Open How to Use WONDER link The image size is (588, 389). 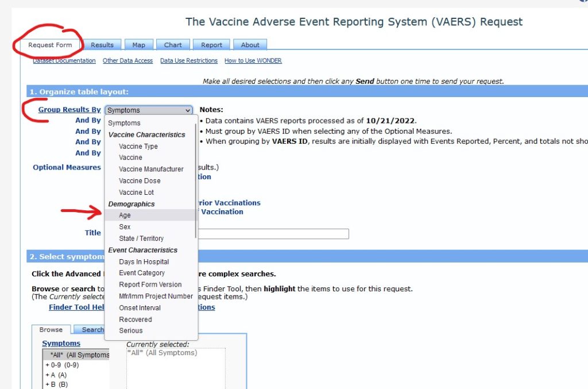point(253,61)
